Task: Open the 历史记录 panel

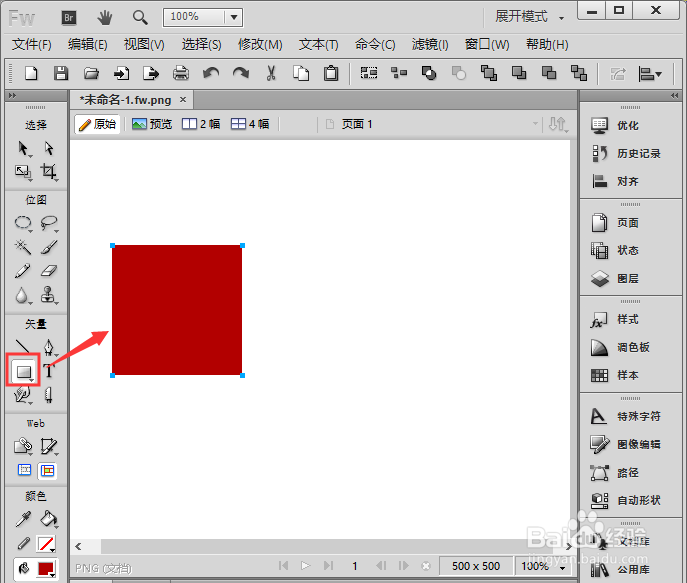Action: point(625,154)
